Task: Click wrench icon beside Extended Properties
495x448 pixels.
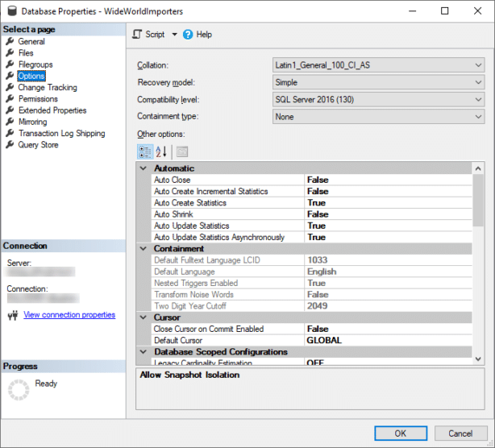Action: coord(10,110)
